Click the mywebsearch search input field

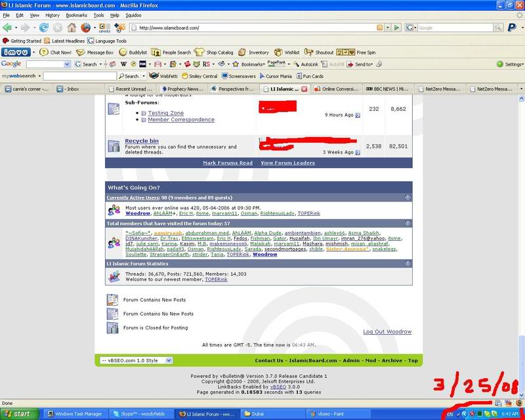(x=79, y=76)
